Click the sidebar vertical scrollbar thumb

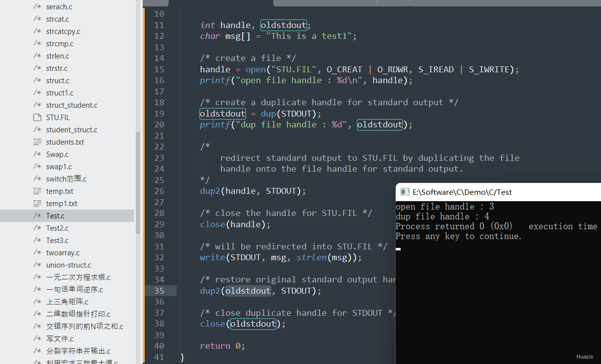138,182
